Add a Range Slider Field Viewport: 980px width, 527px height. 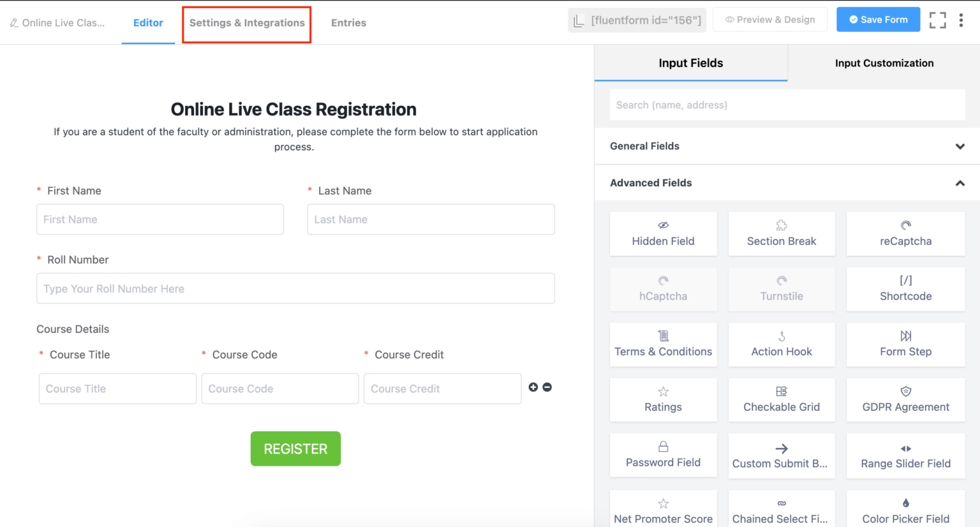(x=905, y=455)
